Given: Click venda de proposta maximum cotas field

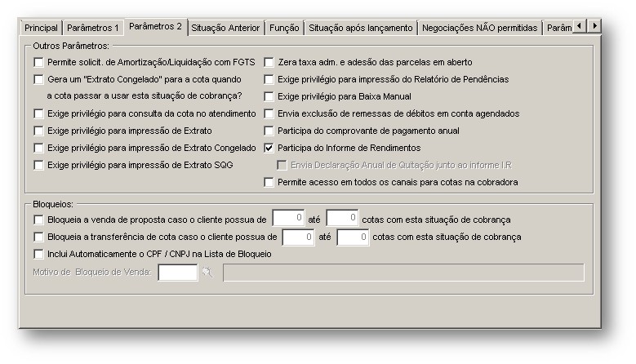Looking at the screenshot, I should 342,218.
